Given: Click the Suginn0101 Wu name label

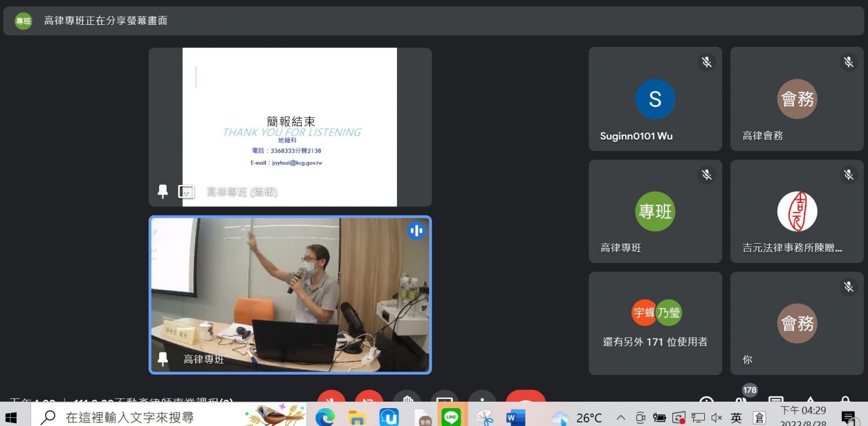Looking at the screenshot, I should click(x=637, y=136).
